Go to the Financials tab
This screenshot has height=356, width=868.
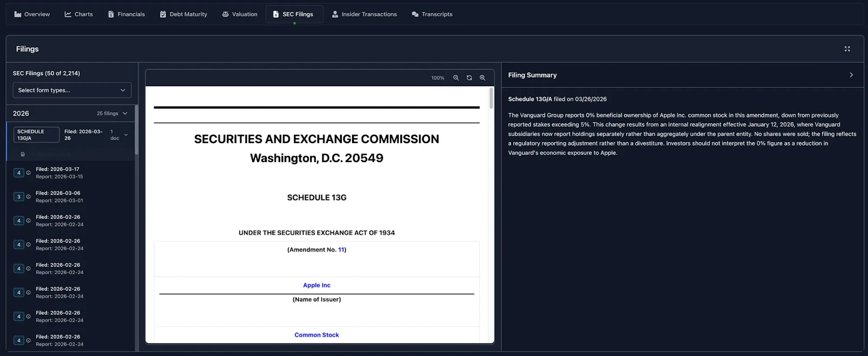(x=126, y=14)
